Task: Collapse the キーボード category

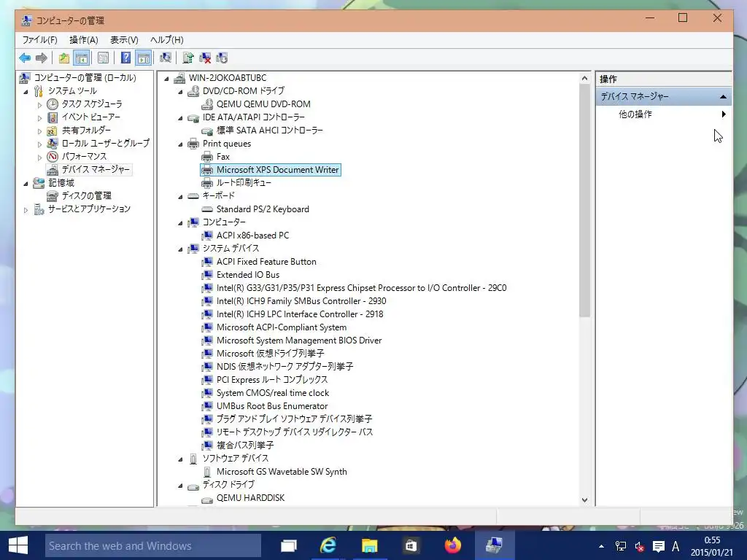Action: [x=180, y=197]
